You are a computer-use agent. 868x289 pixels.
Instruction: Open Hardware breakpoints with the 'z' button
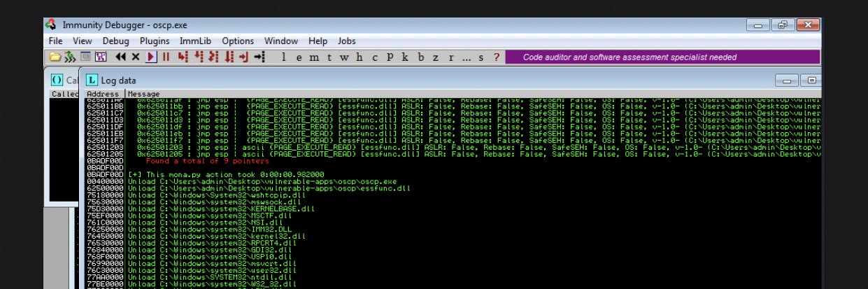(436, 57)
